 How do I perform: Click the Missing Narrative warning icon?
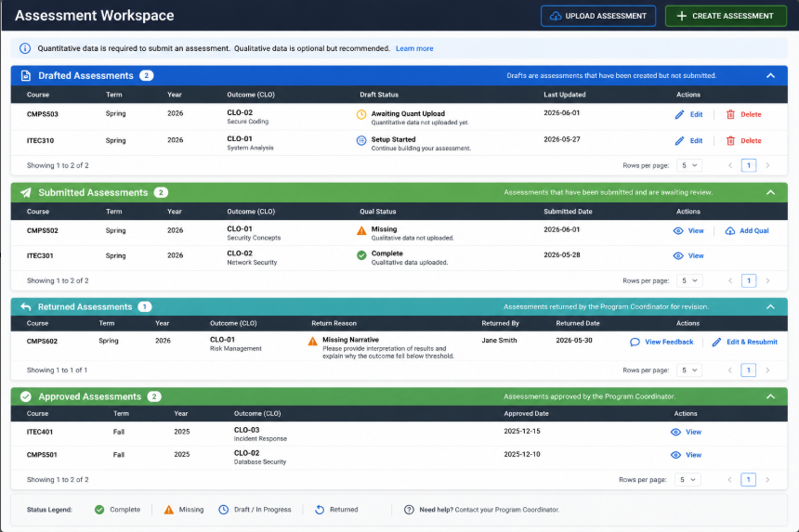(x=312, y=341)
